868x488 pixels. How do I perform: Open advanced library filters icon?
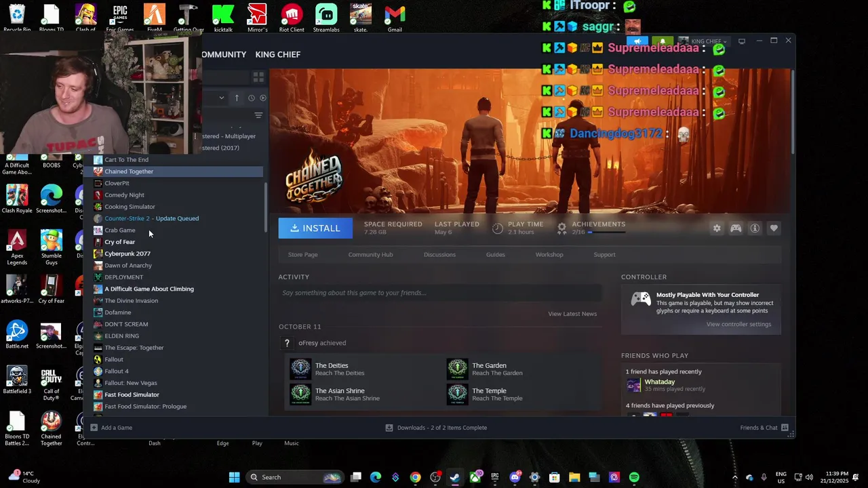(x=258, y=115)
